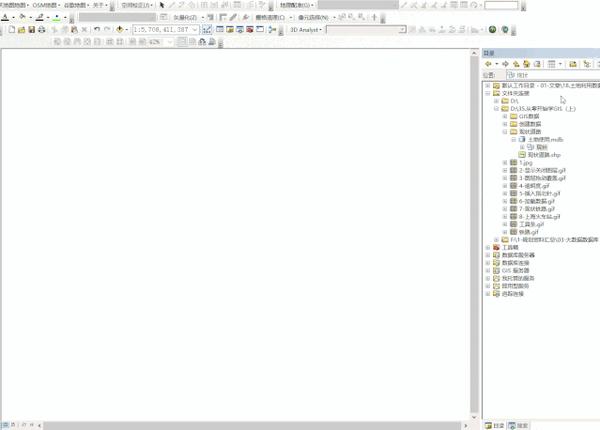
Task: Open the 空间校正 menu
Action: [137, 5]
